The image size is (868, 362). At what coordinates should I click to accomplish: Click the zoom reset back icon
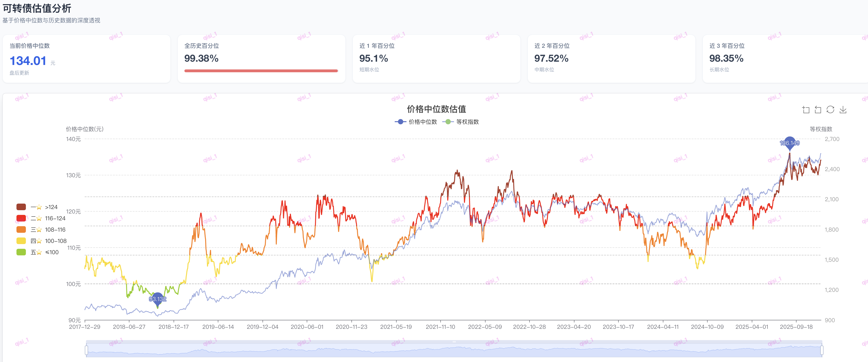pos(818,110)
